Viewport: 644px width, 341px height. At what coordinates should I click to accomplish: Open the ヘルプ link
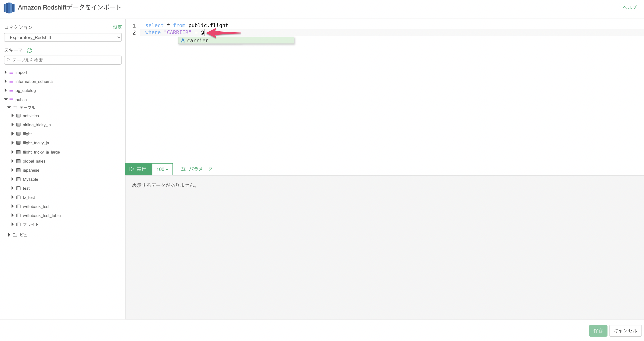click(x=629, y=8)
